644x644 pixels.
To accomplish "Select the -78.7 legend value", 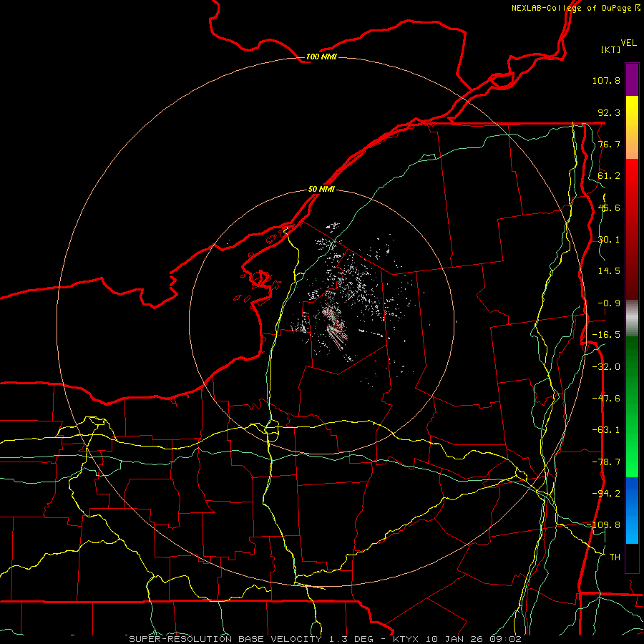I will click(x=606, y=462).
